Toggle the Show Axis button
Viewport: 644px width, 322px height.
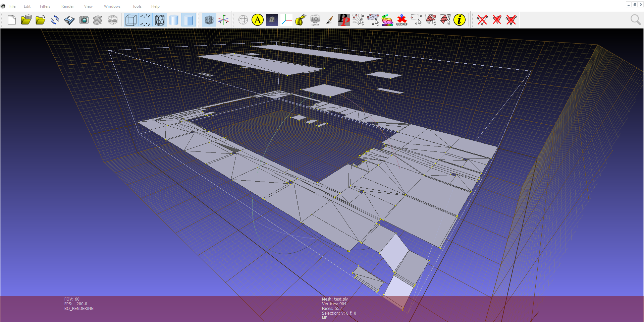[x=223, y=20]
